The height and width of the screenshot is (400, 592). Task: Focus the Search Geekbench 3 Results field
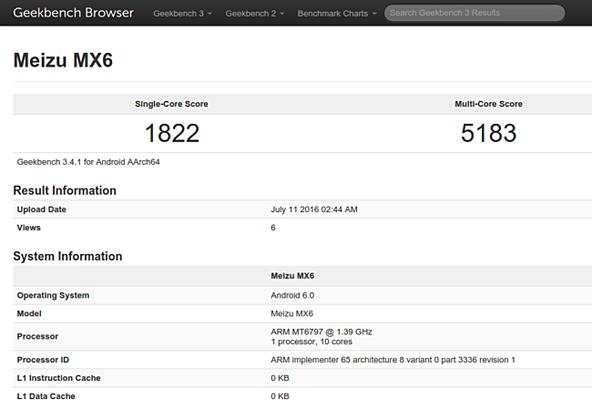tap(475, 13)
